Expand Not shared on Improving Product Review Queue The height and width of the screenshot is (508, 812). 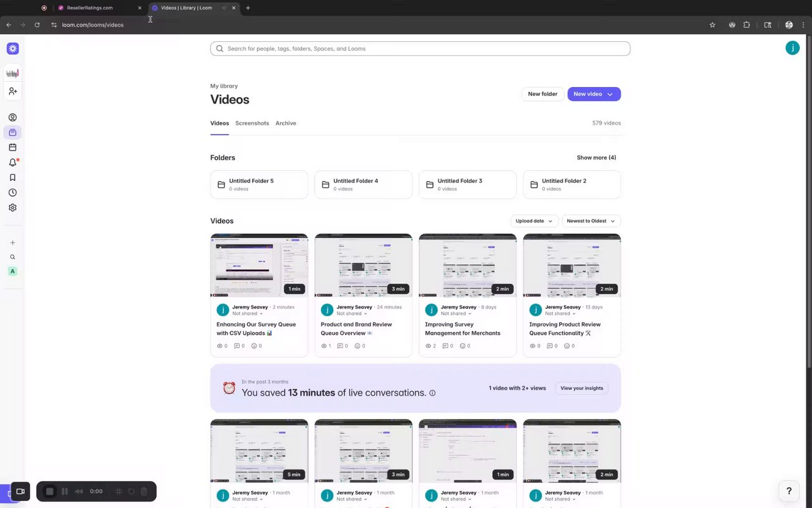[560, 314]
